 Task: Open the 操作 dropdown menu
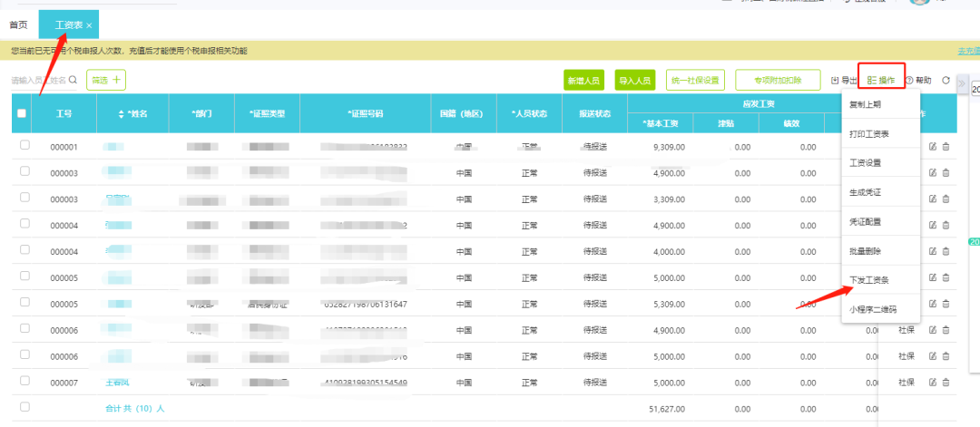pyautogui.click(x=881, y=81)
